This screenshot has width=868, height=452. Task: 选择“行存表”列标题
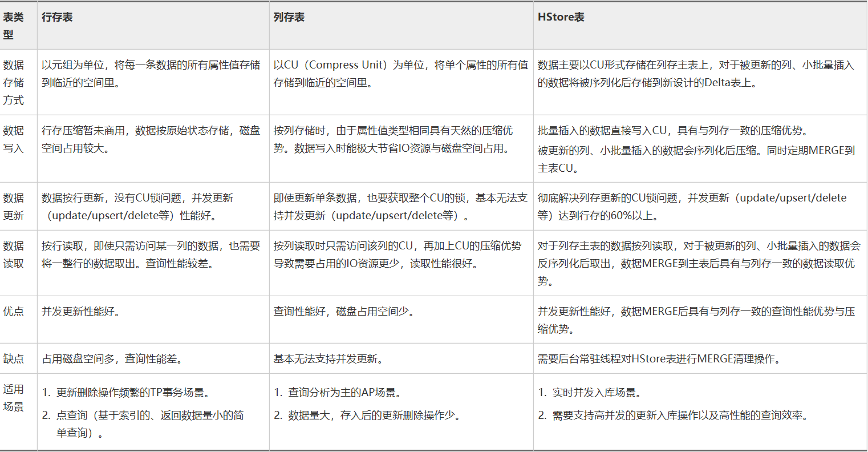click(57, 17)
